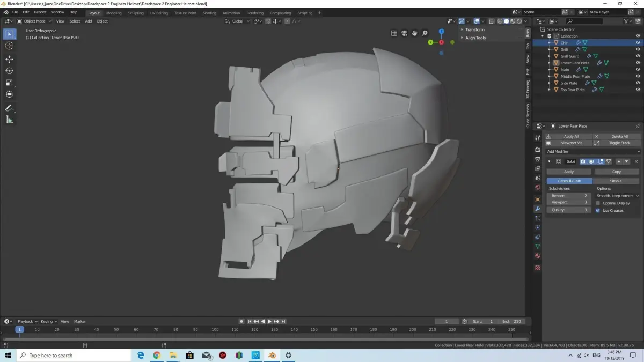Click the Apply All button
The height and width of the screenshot is (362, 644).
click(569, 136)
